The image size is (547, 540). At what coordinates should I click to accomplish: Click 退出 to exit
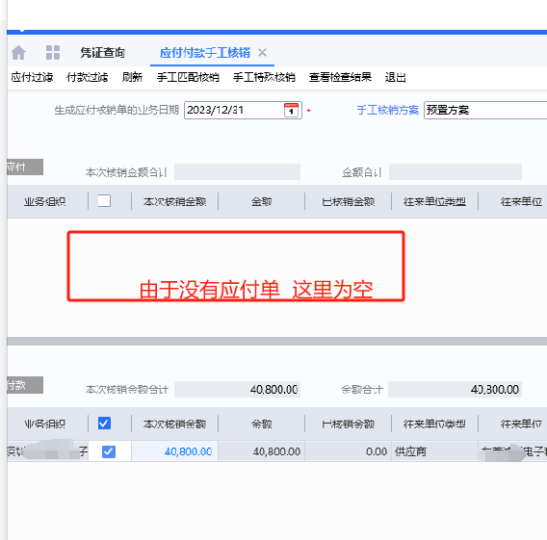point(395,77)
